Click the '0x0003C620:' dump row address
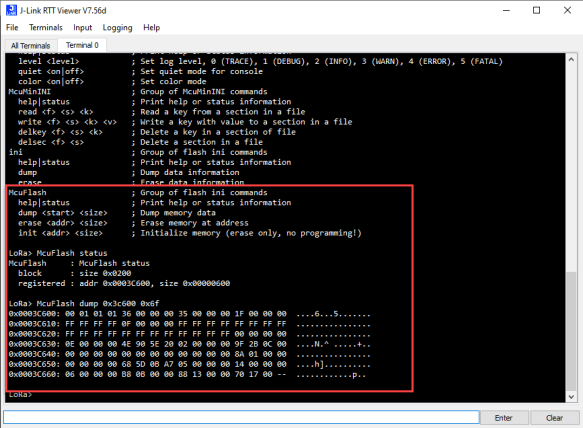583x428 pixels. click(x=35, y=334)
